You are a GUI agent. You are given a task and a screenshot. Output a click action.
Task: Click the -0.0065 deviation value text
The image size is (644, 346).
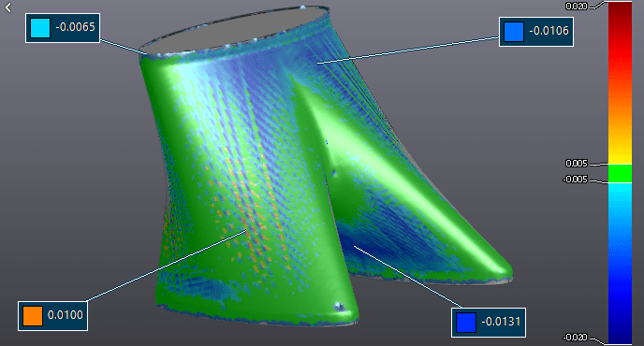[75, 27]
